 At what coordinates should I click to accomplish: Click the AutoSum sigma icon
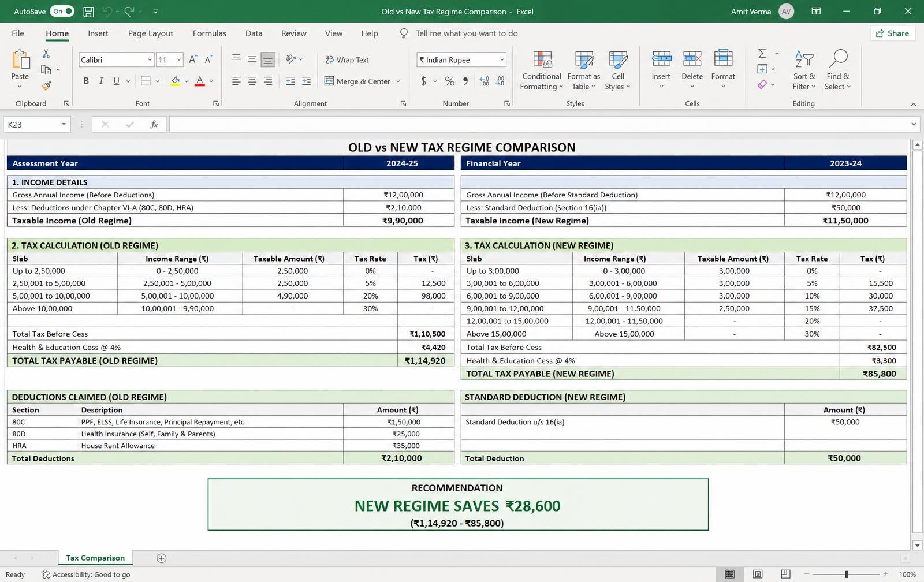point(762,54)
